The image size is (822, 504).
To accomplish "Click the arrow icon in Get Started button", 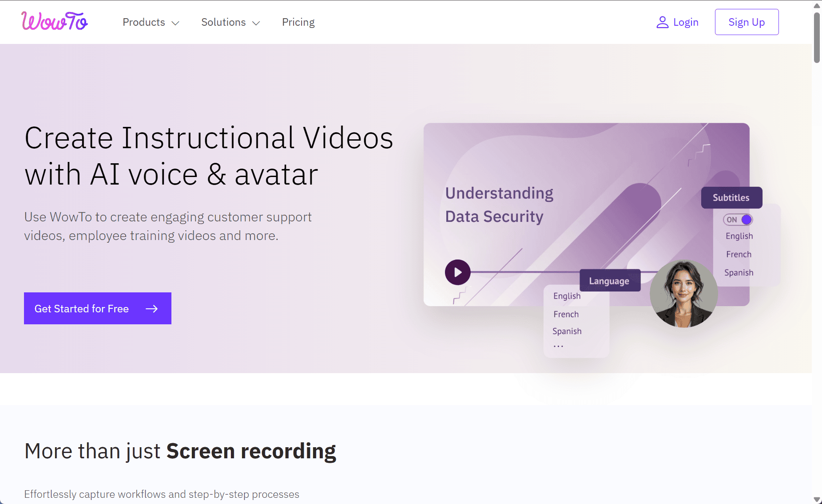I will click(152, 309).
